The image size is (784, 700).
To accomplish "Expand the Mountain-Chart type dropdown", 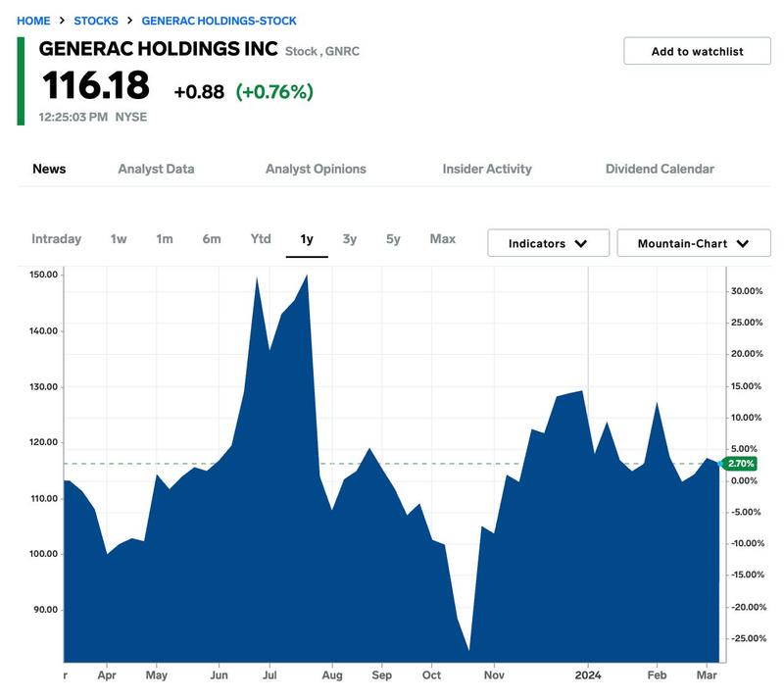I will click(694, 243).
